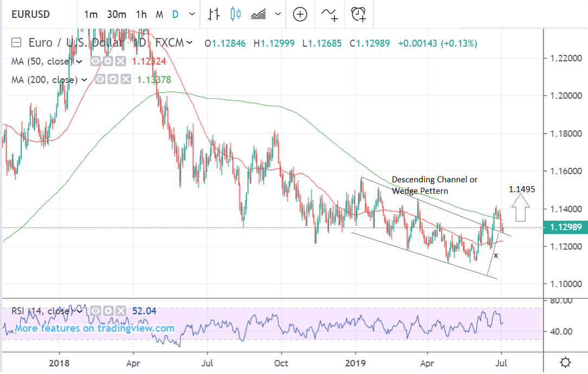Select the 30m timeframe
This screenshot has height=374, width=588.
(117, 15)
